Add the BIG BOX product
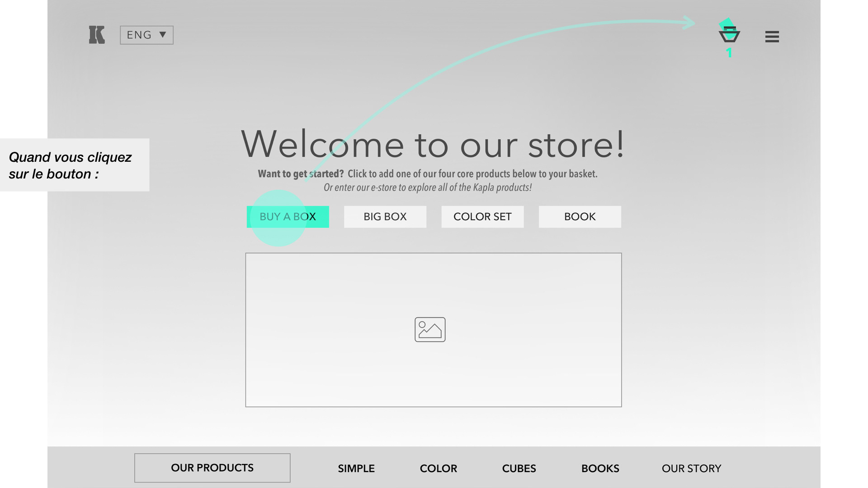This screenshot has height=488, width=868. coord(385,217)
